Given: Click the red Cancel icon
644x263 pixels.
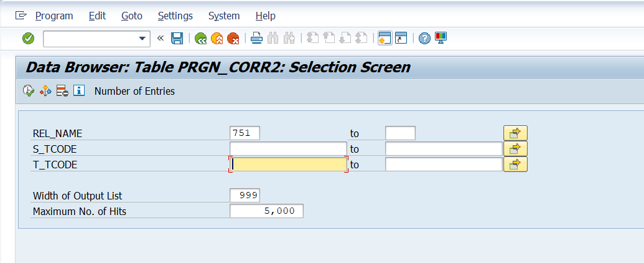Looking at the screenshot, I should point(233,39).
